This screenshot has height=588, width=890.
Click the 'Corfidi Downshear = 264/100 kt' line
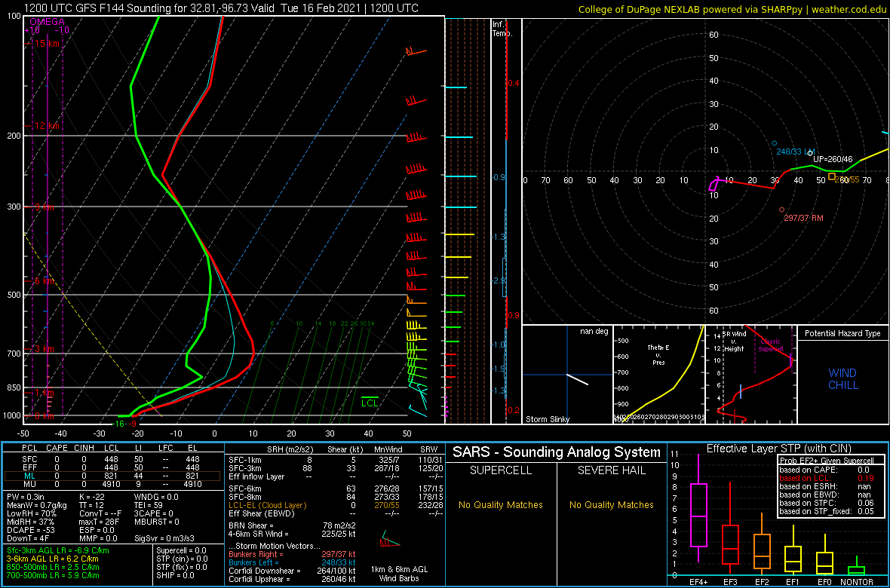coord(293,571)
